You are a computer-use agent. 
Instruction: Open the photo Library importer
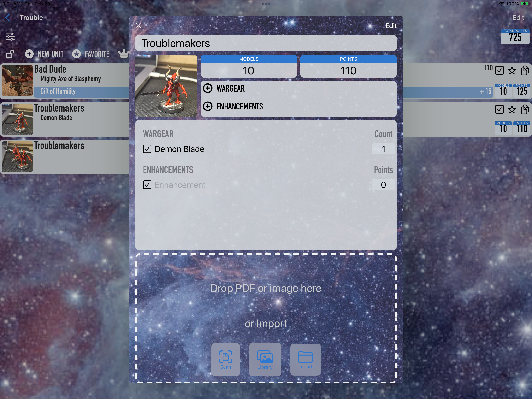pos(265,359)
